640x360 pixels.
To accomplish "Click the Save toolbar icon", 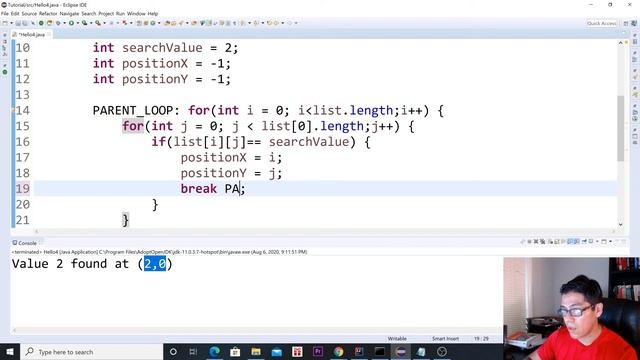I will point(18,23).
